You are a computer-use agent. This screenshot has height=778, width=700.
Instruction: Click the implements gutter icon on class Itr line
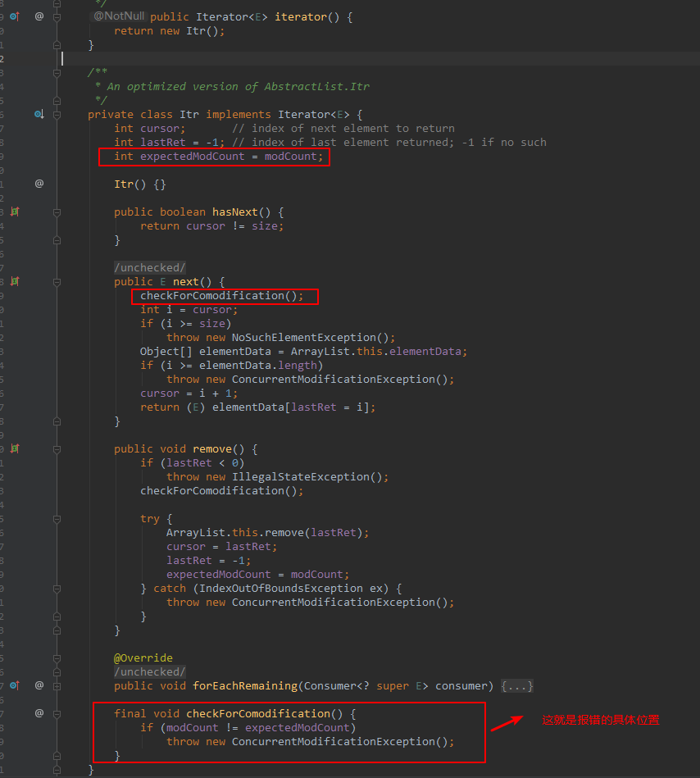[39, 114]
